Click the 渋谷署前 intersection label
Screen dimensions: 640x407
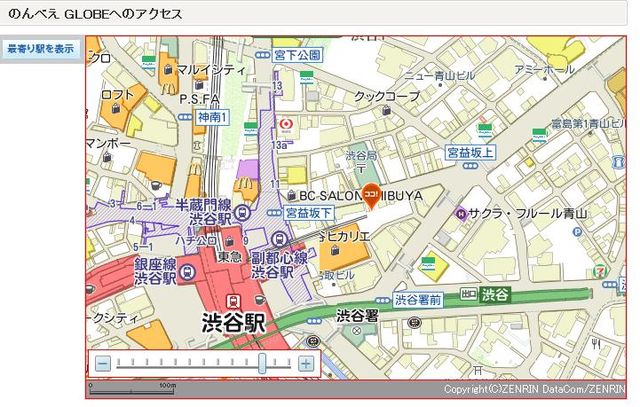[418, 298]
